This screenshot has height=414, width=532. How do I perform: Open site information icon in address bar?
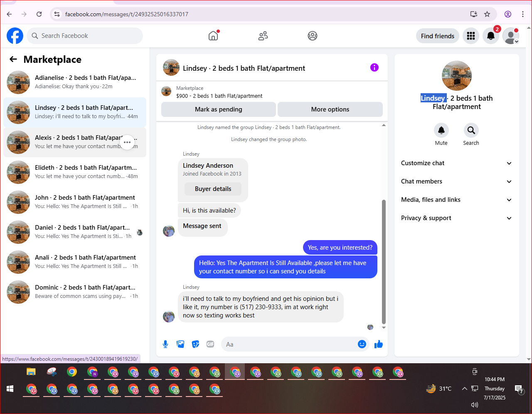pyautogui.click(x=57, y=14)
